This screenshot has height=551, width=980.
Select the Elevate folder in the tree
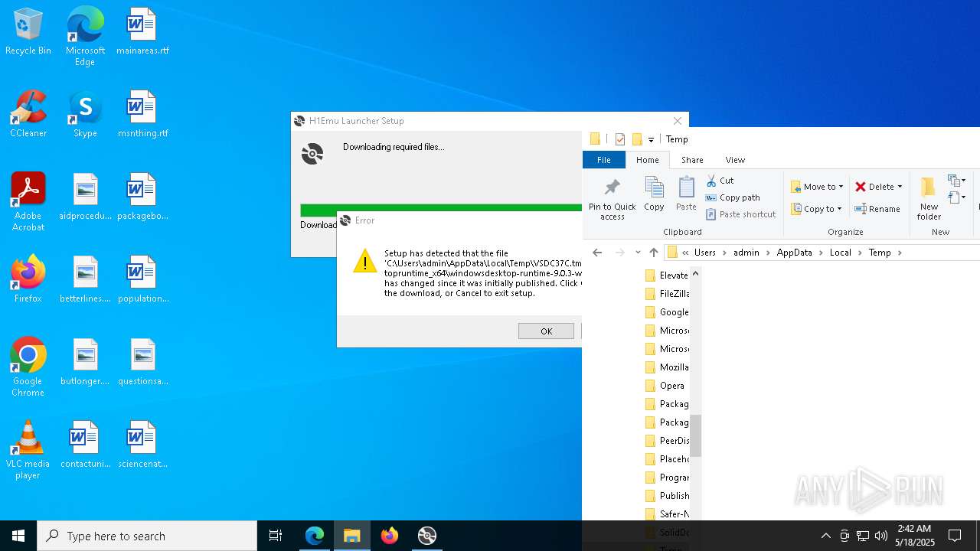pos(666,275)
